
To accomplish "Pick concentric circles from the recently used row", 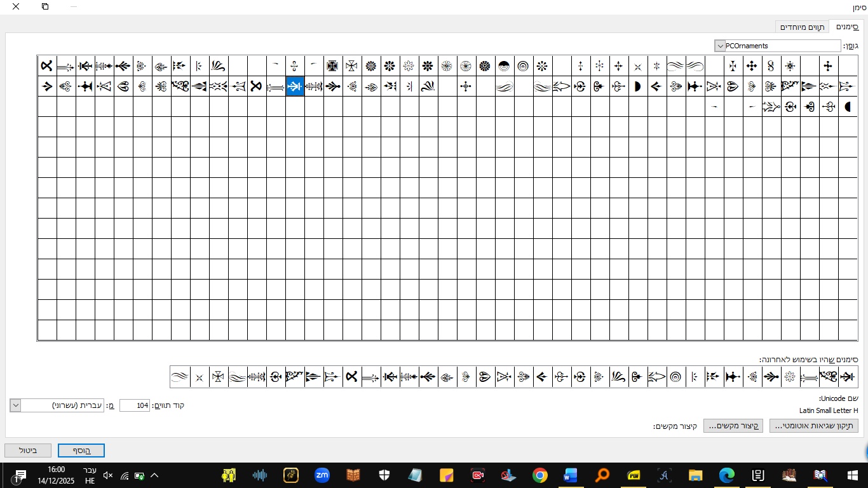I will coord(675,377).
